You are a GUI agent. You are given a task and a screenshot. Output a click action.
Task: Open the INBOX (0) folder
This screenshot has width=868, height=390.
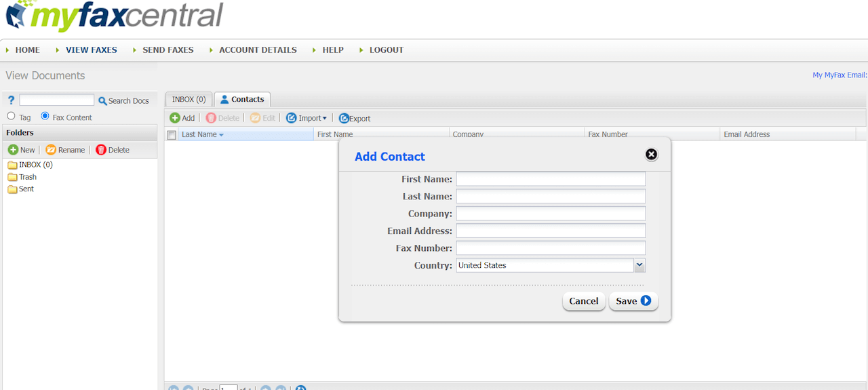[x=30, y=165]
